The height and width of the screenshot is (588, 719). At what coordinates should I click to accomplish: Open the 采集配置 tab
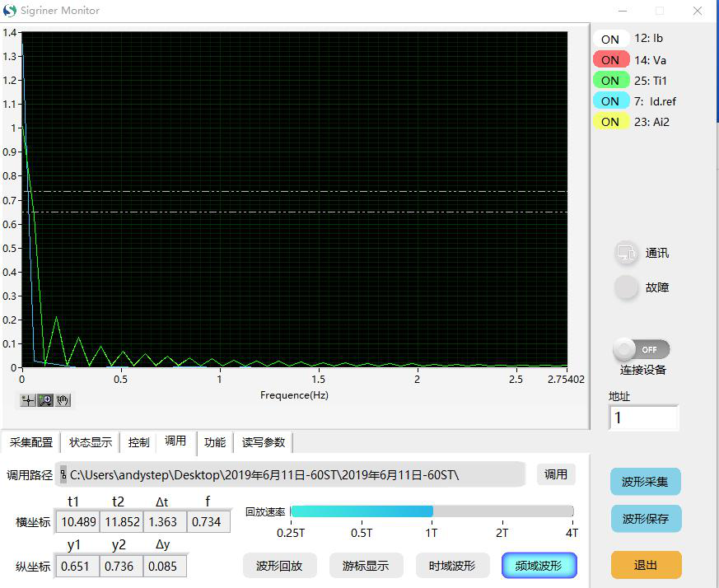(30, 442)
